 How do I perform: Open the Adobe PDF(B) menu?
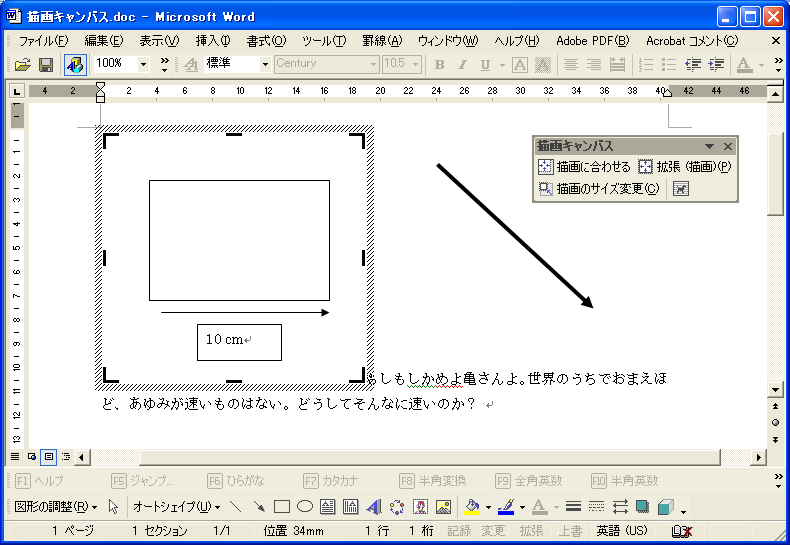click(x=593, y=41)
